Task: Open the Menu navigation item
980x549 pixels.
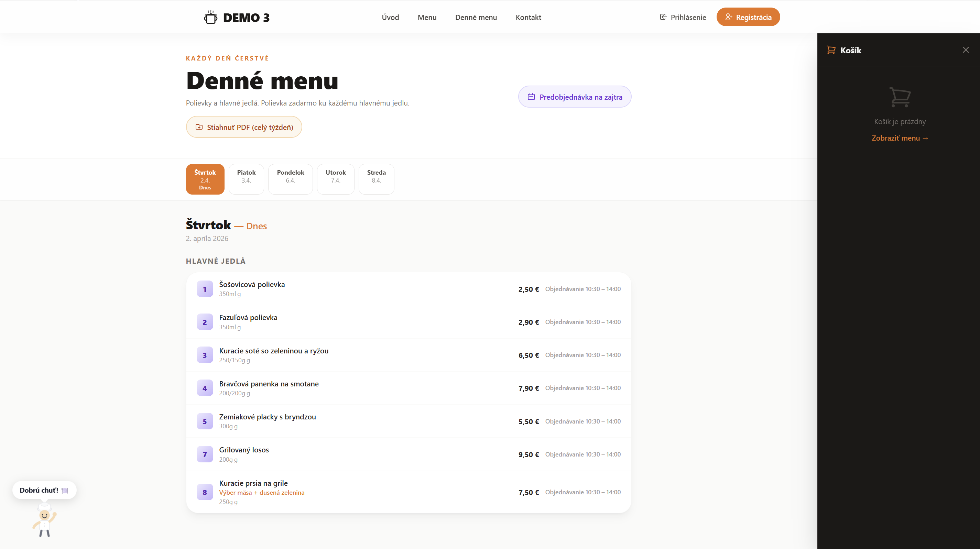Action: [427, 17]
